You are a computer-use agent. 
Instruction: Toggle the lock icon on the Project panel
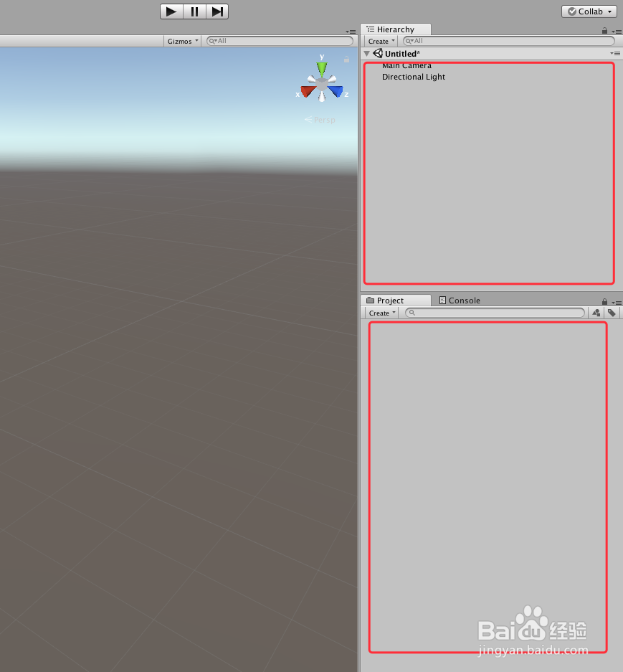[x=604, y=300]
